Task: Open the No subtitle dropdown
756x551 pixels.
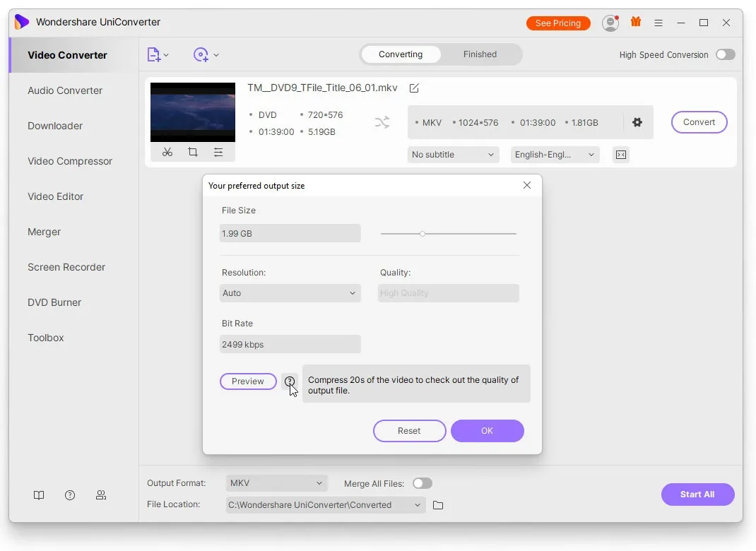Action: [x=453, y=154]
